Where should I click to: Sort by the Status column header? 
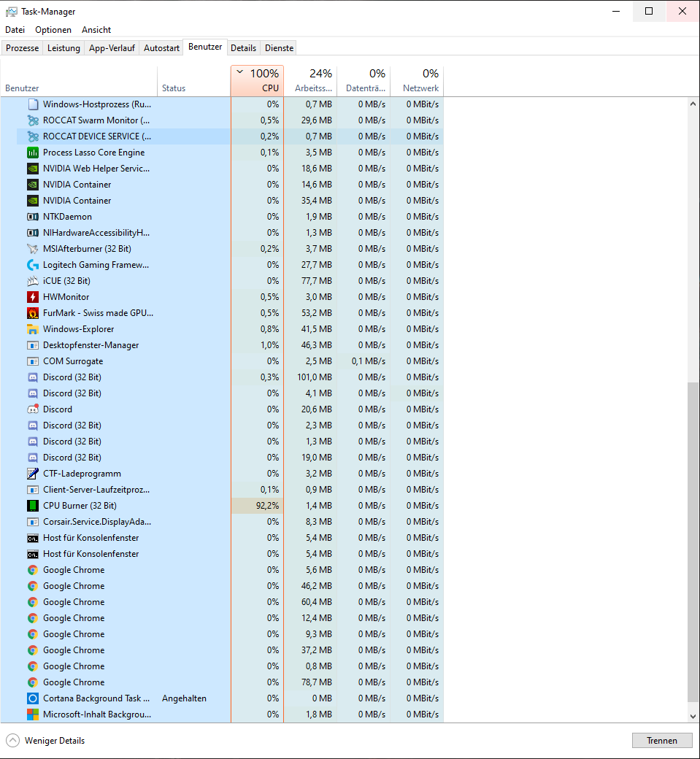(194, 81)
